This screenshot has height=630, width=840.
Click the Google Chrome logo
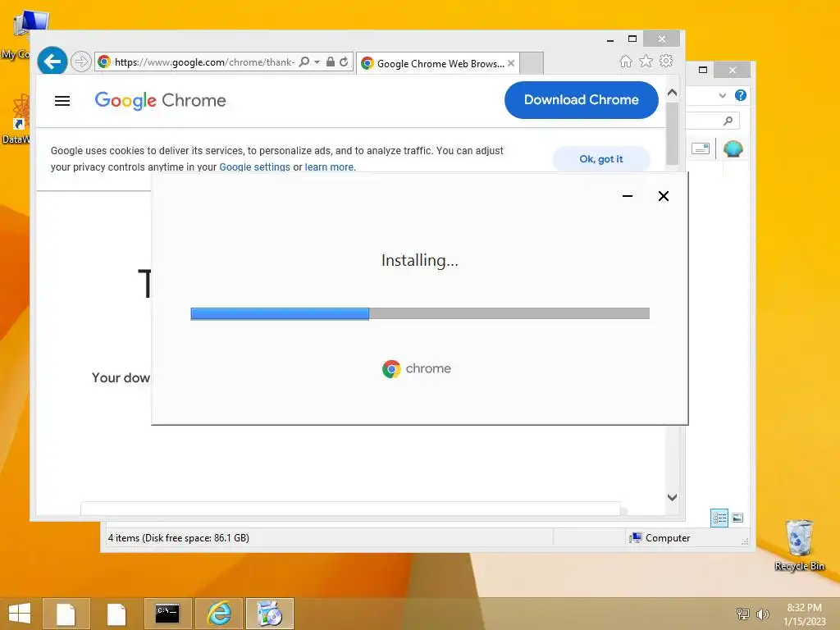160,100
